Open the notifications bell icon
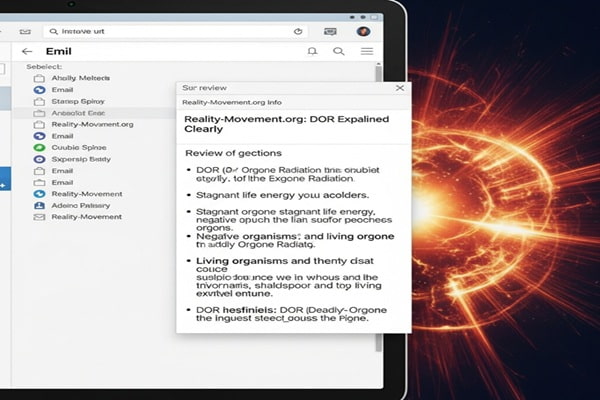The width and height of the screenshot is (600, 400). [x=313, y=51]
